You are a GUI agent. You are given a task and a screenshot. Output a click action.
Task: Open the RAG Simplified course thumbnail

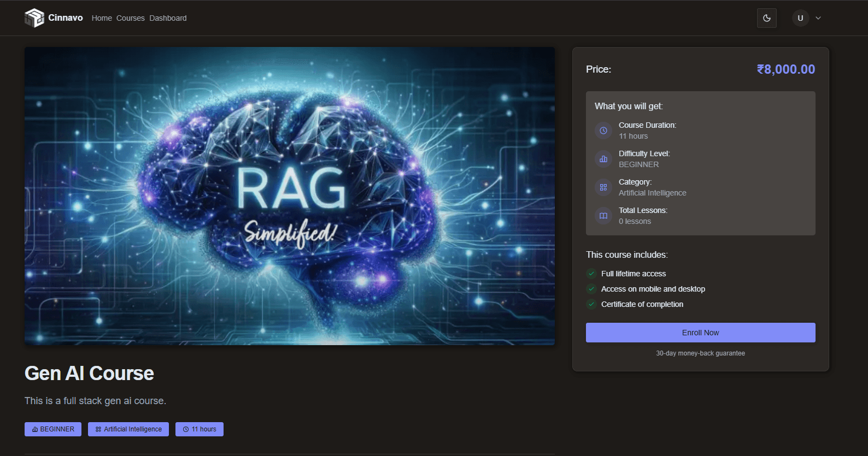[x=290, y=196]
